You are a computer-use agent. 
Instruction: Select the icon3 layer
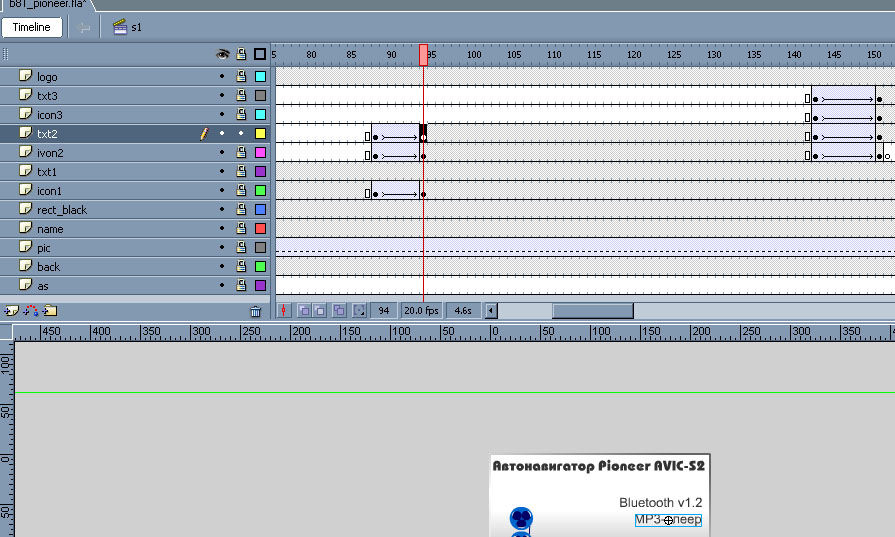click(135, 115)
